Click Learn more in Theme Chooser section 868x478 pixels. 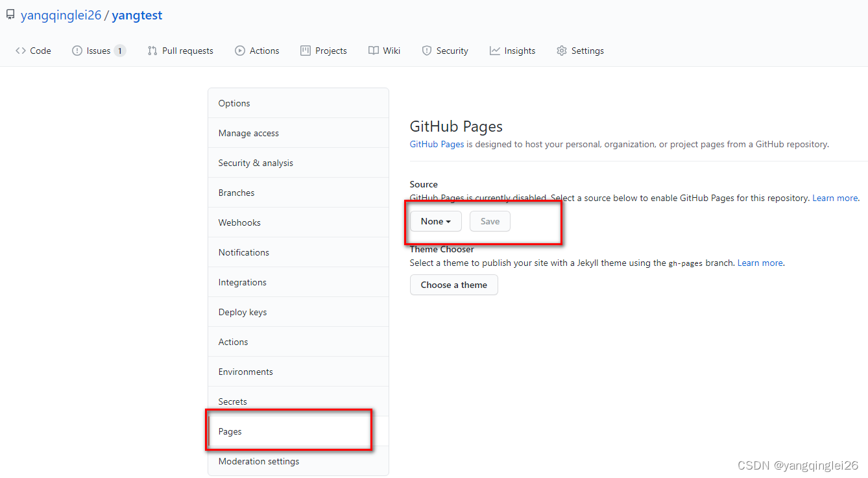760,263
